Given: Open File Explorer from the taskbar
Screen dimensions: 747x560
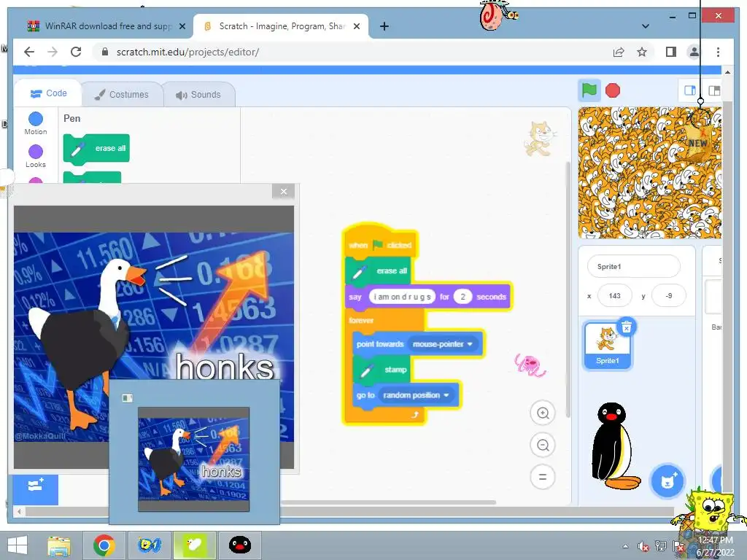Looking at the screenshot, I should [x=58, y=545].
